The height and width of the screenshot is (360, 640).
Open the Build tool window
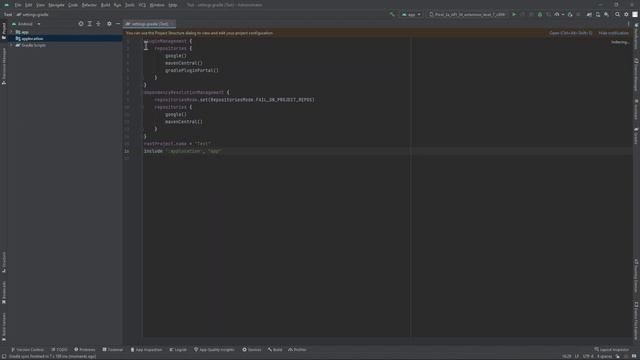(x=275, y=350)
